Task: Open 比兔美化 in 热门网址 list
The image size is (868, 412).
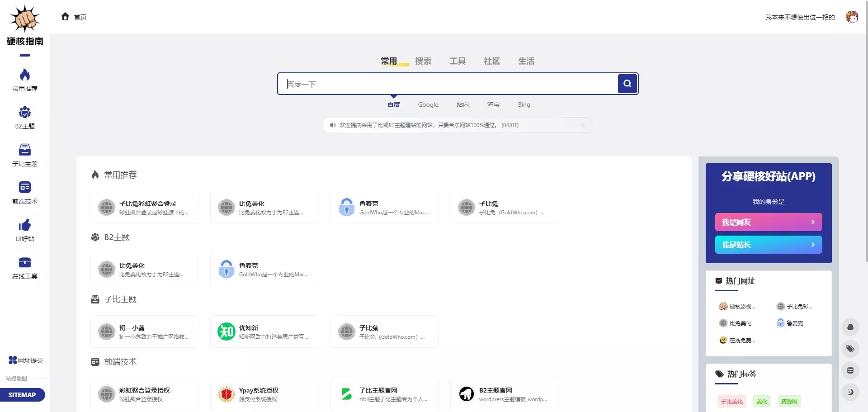Action: (736, 323)
